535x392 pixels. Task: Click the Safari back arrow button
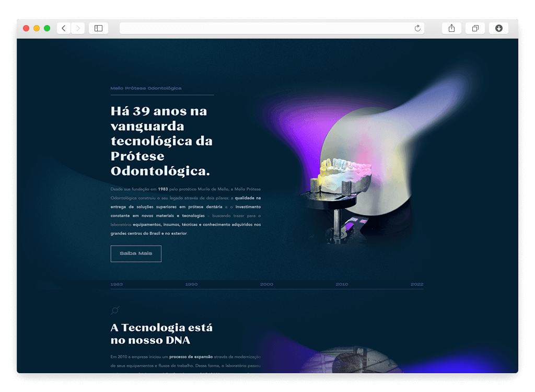[x=64, y=28]
